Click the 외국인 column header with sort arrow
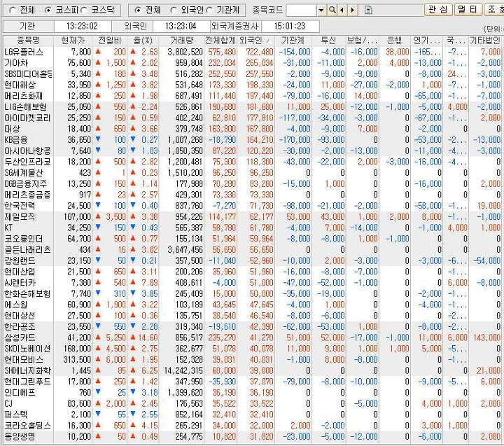504x446 pixels. pyautogui.click(x=255, y=41)
